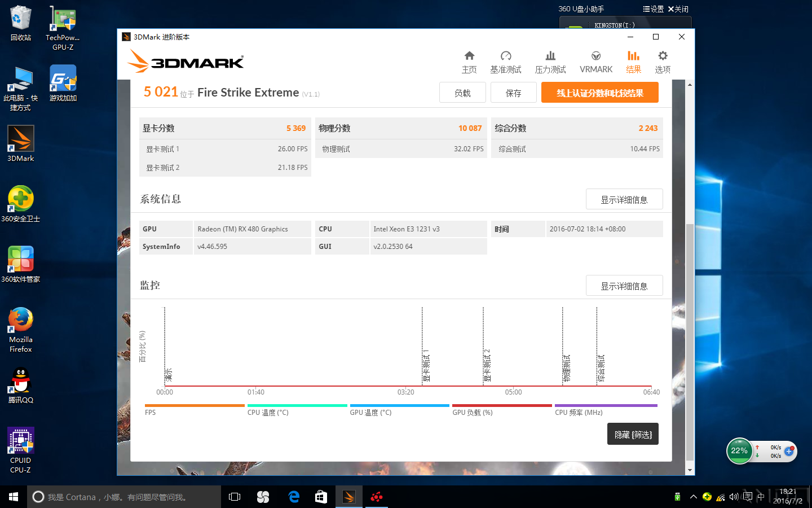Image resolution: width=812 pixels, height=508 pixels.
Task: Click the 3DMark logo in the header
Action: 186,61
